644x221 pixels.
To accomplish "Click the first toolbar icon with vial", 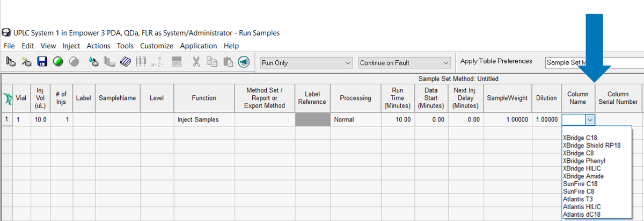I will 10,62.
